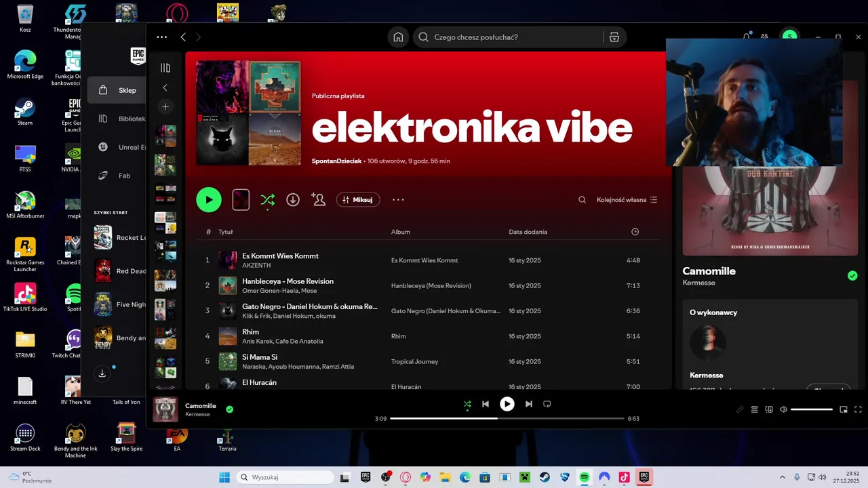The width and height of the screenshot is (868, 488).
Task: Open the miniplayer
Action: [x=844, y=409]
